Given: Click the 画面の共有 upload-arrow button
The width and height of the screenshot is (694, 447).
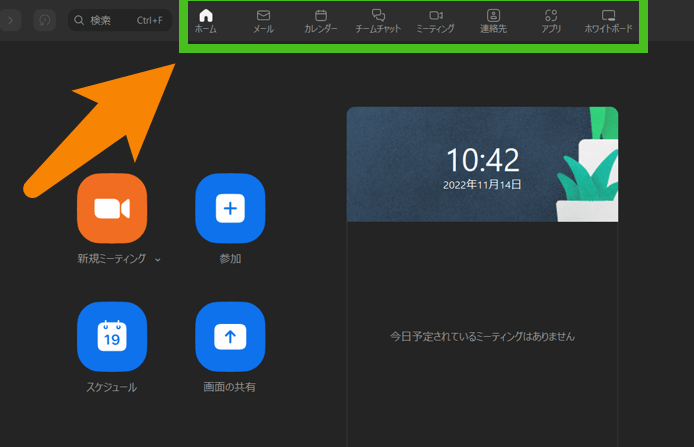Looking at the screenshot, I should pos(230,337).
